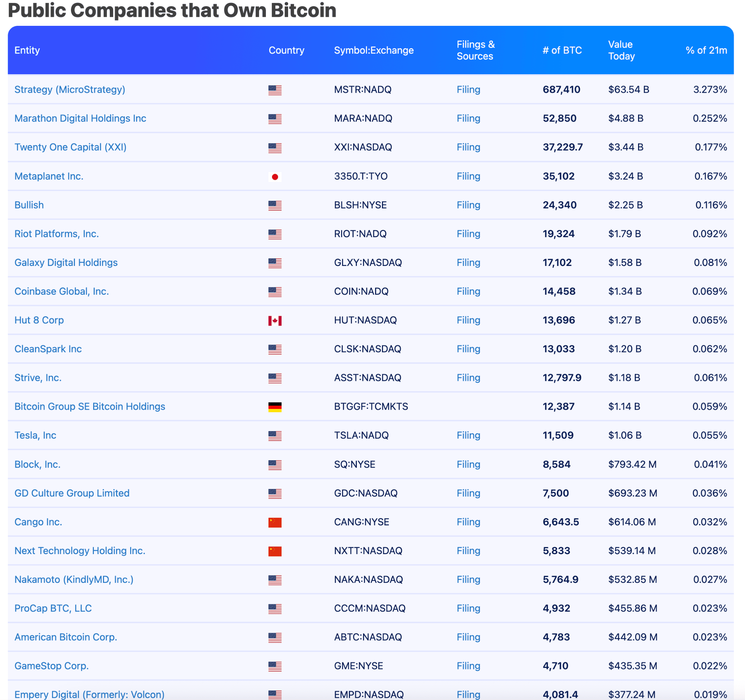
Task: Click the Value Today column header
Action: (x=622, y=50)
